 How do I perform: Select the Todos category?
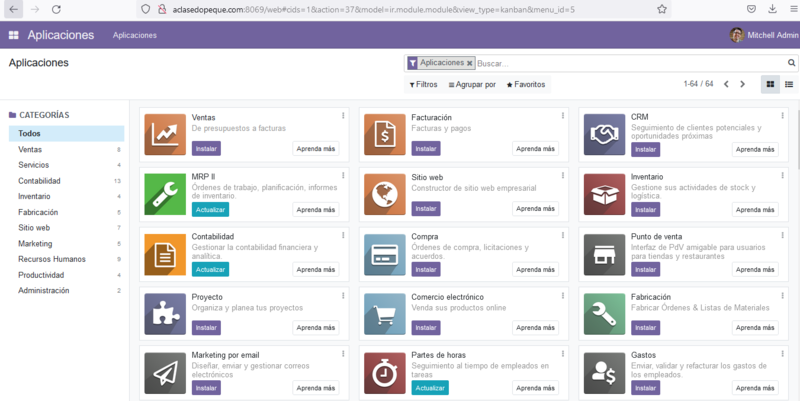pyautogui.click(x=66, y=134)
